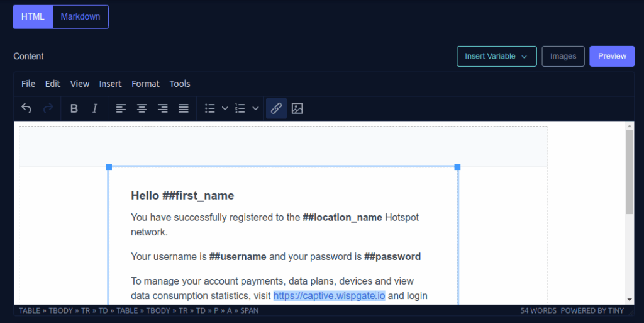This screenshot has height=323, width=644.
Task: Insert a bullet list
Action: [210, 108]
